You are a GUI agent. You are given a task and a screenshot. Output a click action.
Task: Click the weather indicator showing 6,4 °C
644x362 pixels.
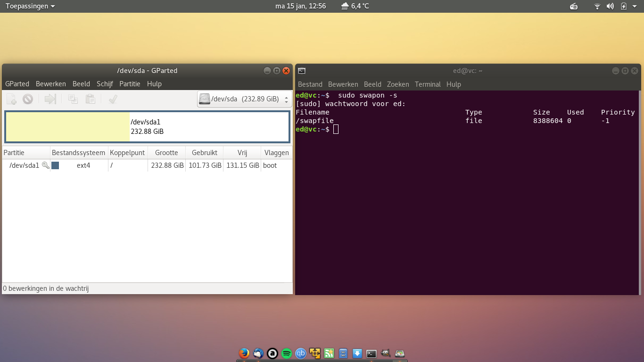point(355,6)
